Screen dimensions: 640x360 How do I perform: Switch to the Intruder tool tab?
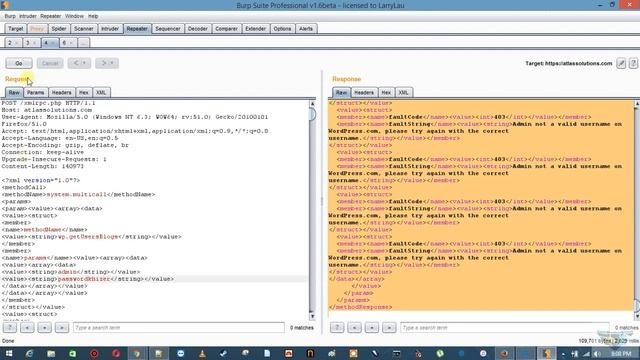point(110,29)
